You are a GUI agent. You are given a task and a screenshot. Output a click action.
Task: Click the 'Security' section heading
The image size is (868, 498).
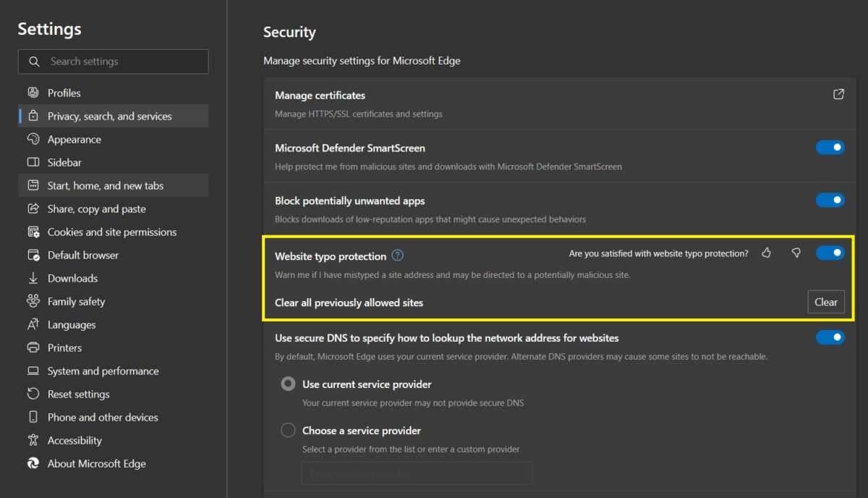(x=289, y=32)
